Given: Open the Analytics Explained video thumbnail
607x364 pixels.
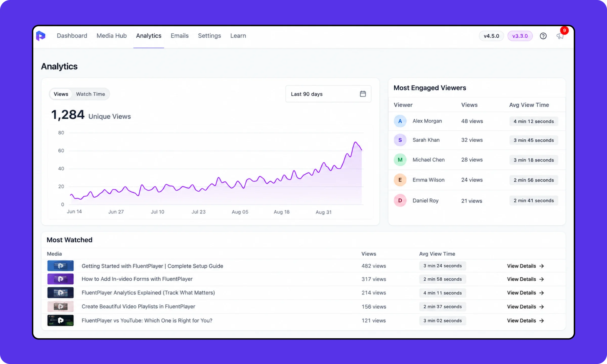Looking at the screenshot, I should coord(60,293).
